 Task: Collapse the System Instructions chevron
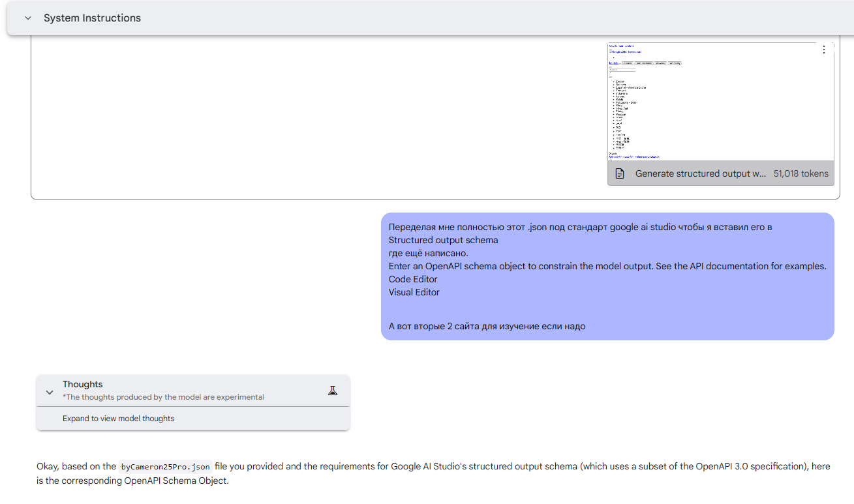(x=27, y=18)
